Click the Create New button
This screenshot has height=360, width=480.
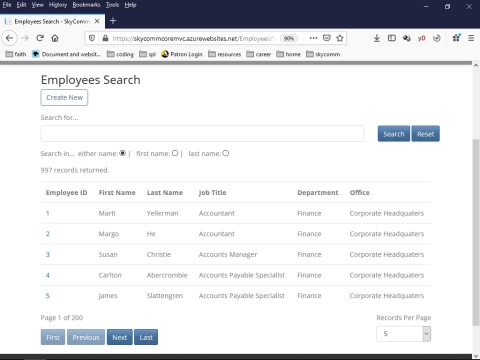pyautogui.click(x=64, y=97)
